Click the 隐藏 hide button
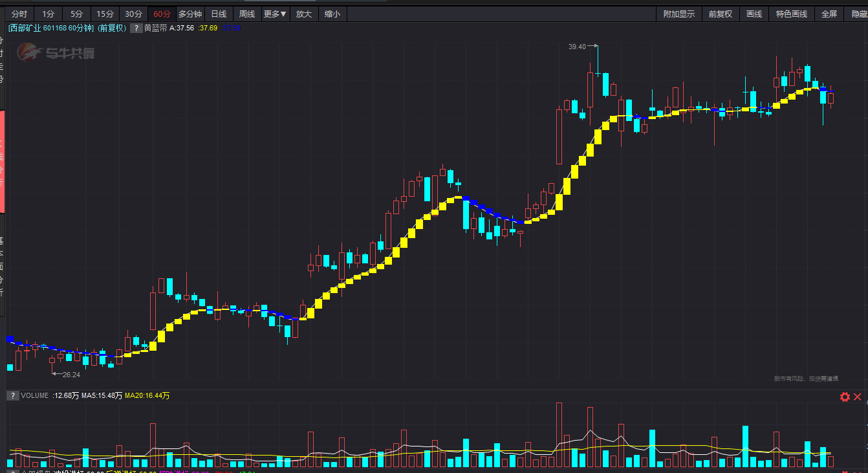Screen dimensions: 868x473 (x=858, y=14)
